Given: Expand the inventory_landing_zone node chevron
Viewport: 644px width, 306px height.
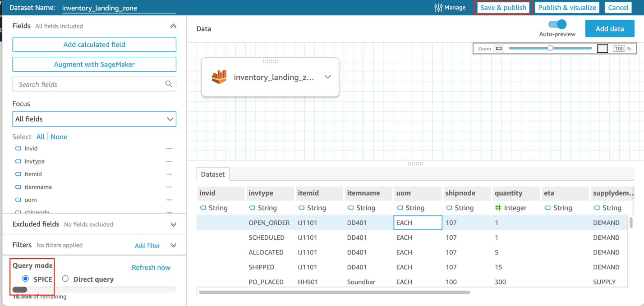Looking at the screenshot, I should 328,77.
